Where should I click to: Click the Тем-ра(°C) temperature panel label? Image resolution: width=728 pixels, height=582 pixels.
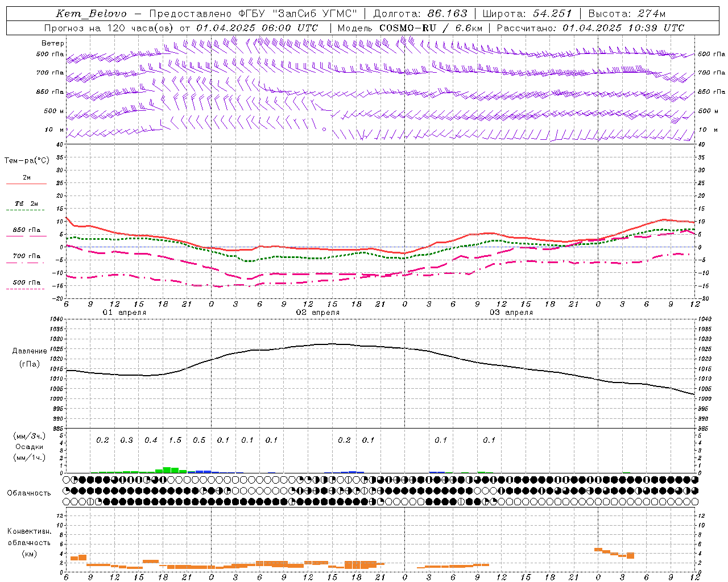[x=27, y=161]
